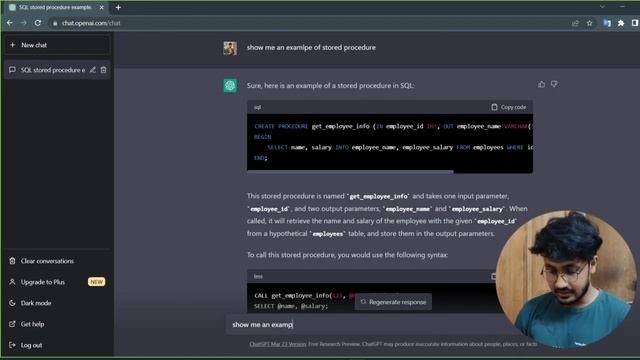640x360 pixels.
Task: Click the 'SELECT @name, @salary;' code line
Action: tap(291, 306)
